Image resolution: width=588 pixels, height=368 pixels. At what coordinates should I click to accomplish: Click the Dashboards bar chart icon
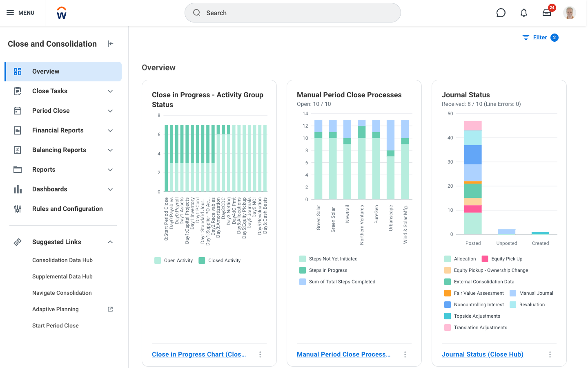[x=18, y=189]
